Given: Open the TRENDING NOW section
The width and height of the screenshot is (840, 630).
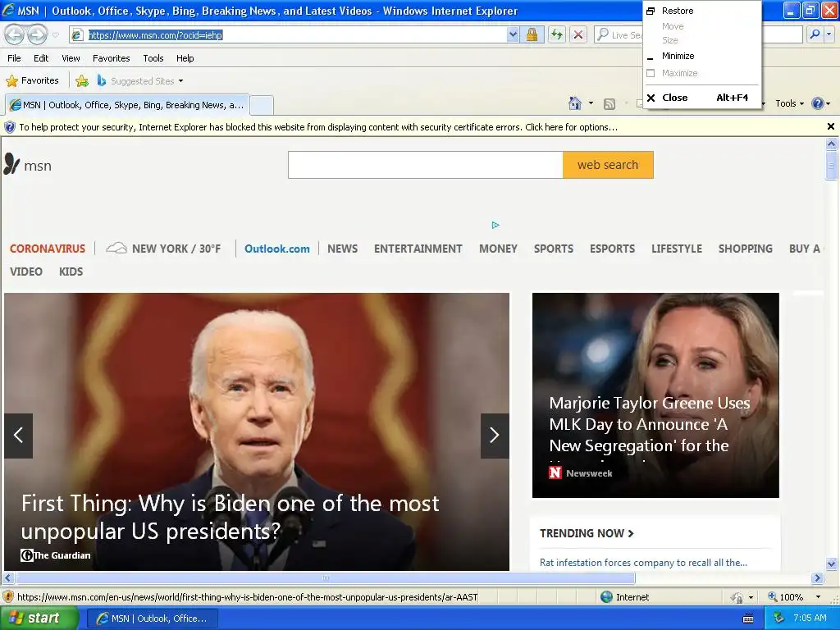Looking at the screenshot, I should click(587, 533).
